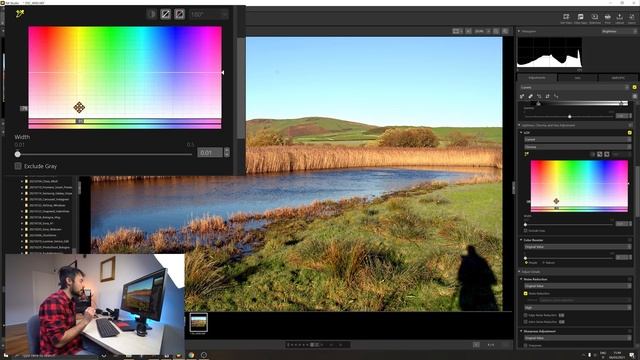Tick Exclude Gray checkbox in right panel

(526, 231)
